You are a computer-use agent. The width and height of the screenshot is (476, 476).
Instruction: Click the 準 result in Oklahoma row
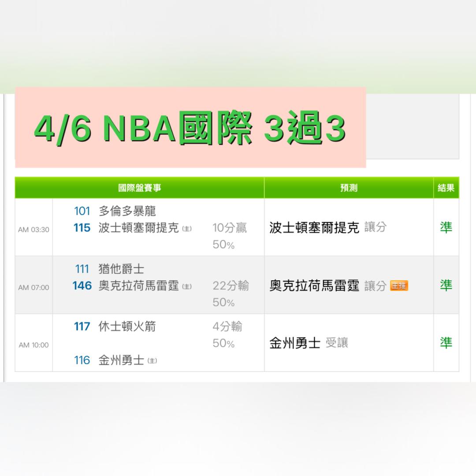pos(446,285)
